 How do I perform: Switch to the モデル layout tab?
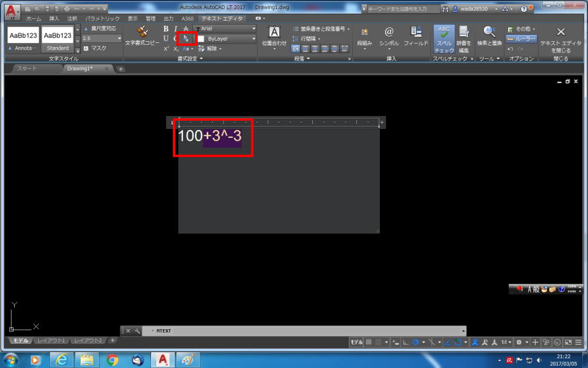point(21,340)
